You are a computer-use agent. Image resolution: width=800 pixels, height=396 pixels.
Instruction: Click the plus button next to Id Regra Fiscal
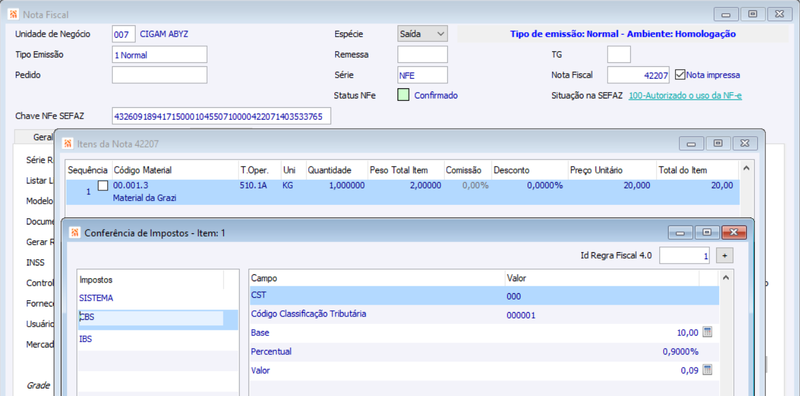[724, 255]
